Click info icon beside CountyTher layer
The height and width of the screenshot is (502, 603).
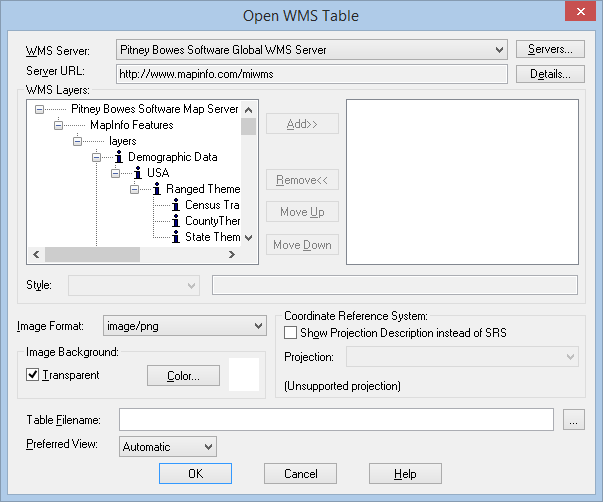[x=176, y=221]
